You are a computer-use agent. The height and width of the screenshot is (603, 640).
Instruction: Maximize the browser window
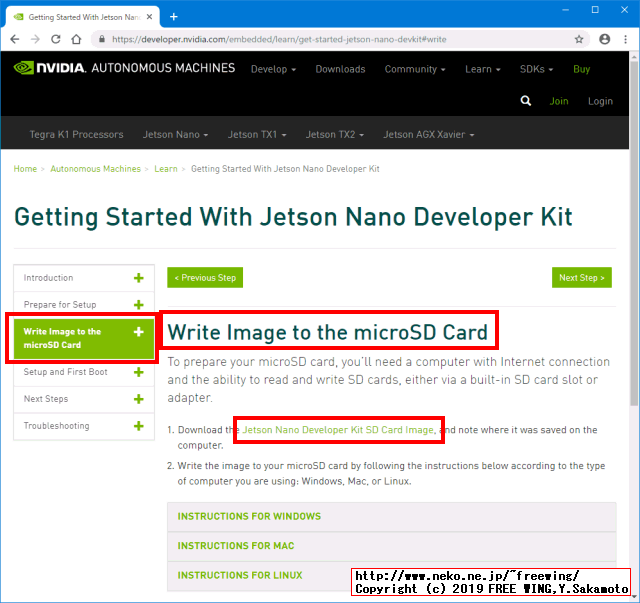click(595, 10)
